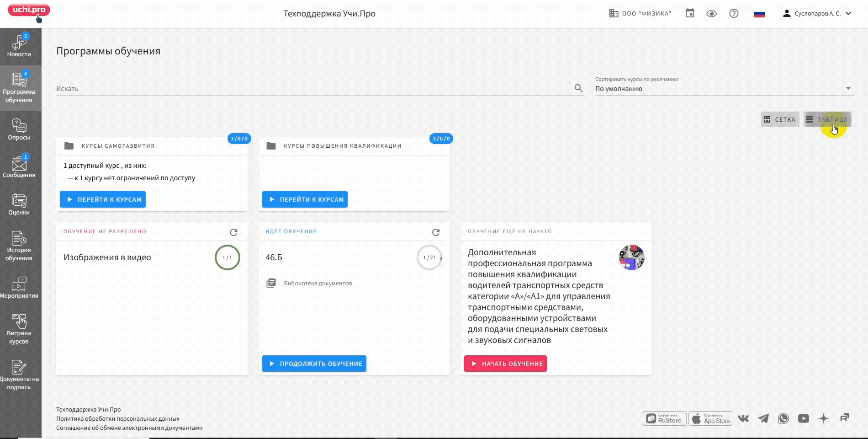
Task: Open the Новости sidebar section
Action: tap(19, 47)
